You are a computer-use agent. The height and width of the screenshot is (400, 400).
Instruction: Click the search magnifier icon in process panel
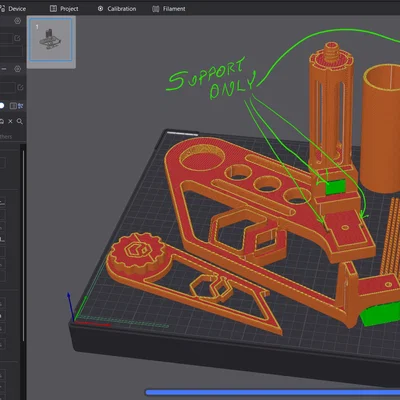20,121
